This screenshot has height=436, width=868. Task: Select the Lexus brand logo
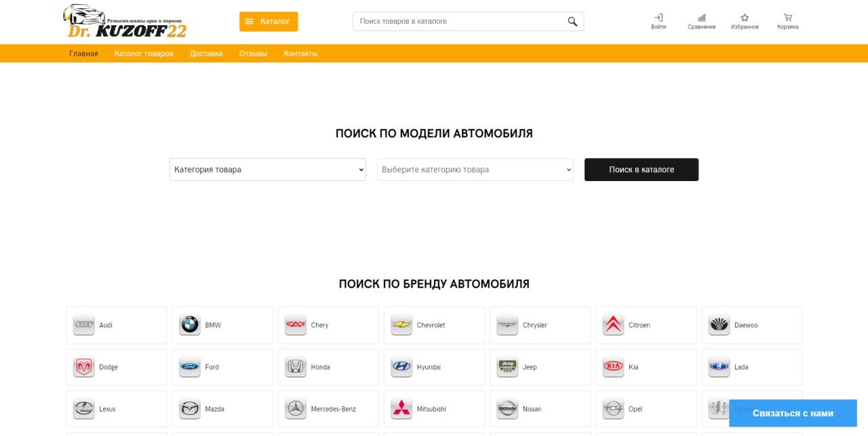click(84, 409)
